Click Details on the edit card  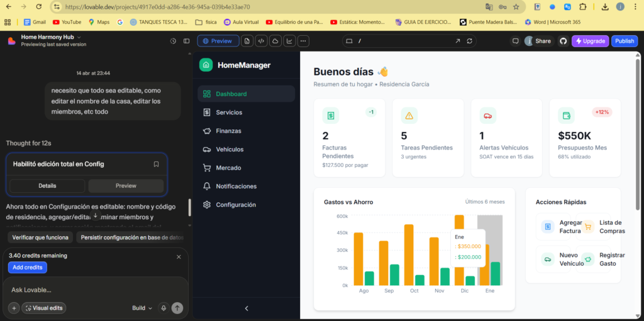coord(47,185)
